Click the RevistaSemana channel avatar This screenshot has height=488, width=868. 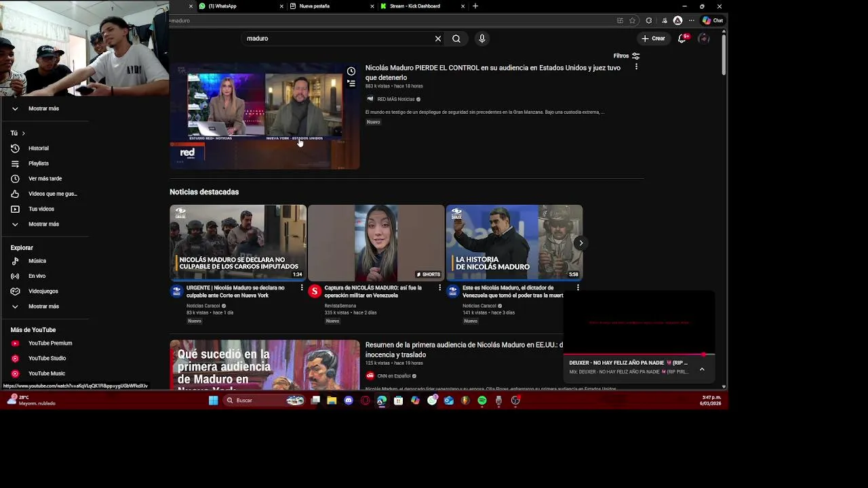315,291
